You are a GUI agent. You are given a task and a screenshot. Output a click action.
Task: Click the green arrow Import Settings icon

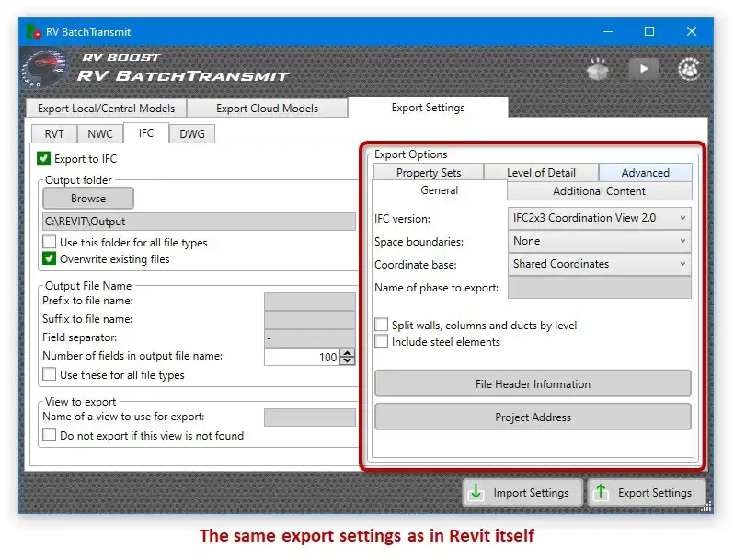click(476, 492)
